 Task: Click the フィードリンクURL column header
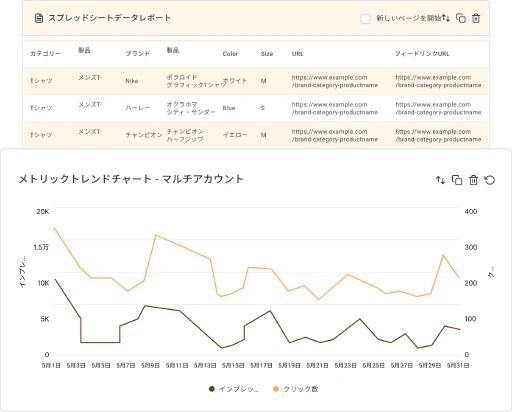(x=422, y=54)
